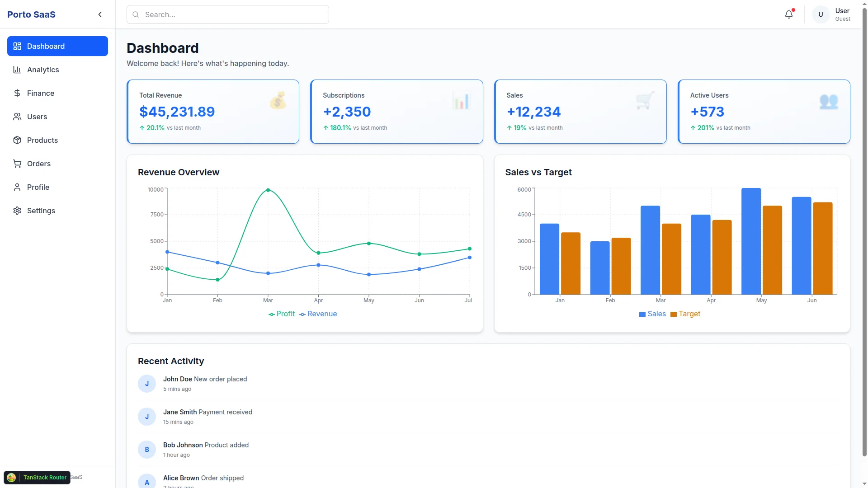
Task: Open the TanStack Router devtools button
Action: (x=37, y=478)
